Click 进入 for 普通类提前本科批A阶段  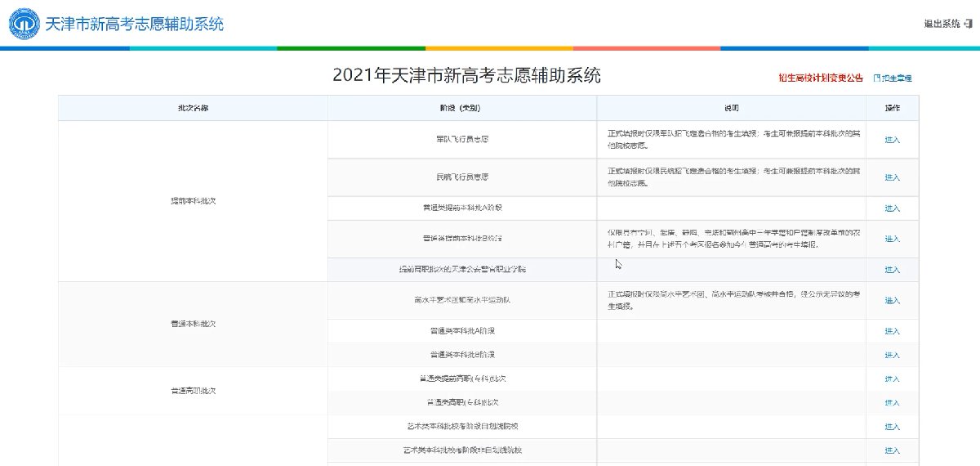tap(892, 208)
